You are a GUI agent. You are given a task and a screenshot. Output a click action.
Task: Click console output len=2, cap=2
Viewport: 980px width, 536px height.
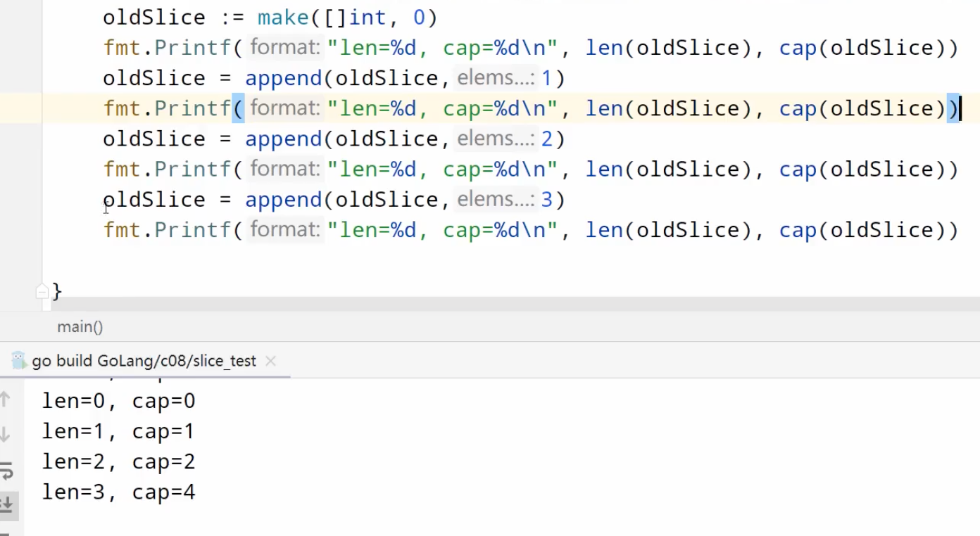click(118, 461)
